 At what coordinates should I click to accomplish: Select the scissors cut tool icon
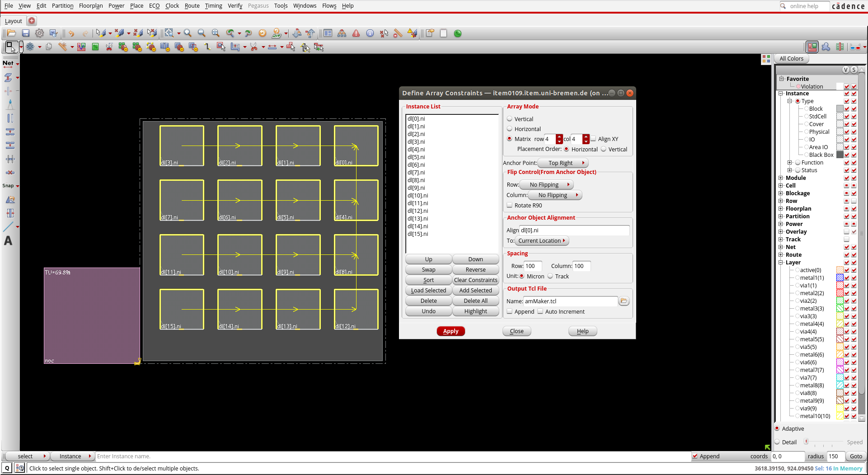[x=253, y=47]
